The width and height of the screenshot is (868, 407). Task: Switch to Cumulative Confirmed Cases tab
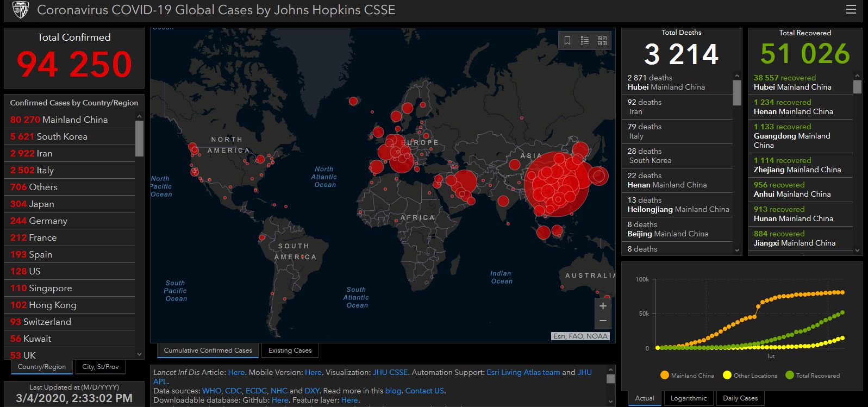(208, 350)
